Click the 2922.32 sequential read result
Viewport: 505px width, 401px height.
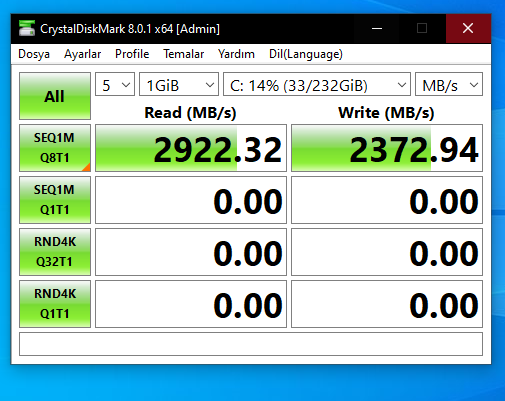point(191,148)
